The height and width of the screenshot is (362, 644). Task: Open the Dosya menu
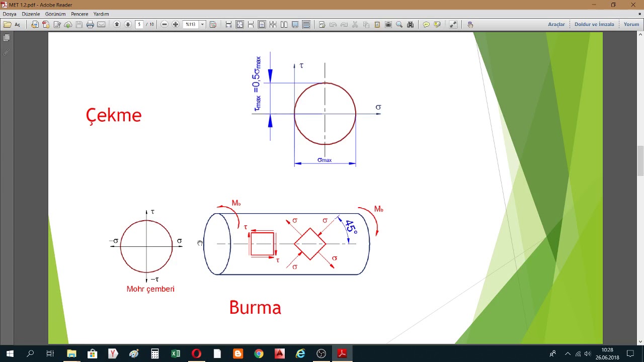coord(10,14)
